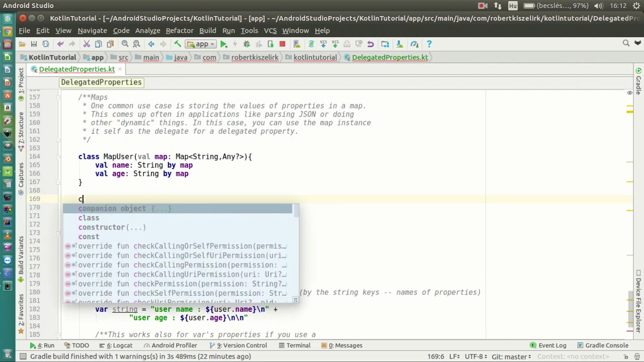Image resolution: width=644 pixels, height=362 pixels.
Task: Toggle tool window bars status icon
Action: pos(23,356)
